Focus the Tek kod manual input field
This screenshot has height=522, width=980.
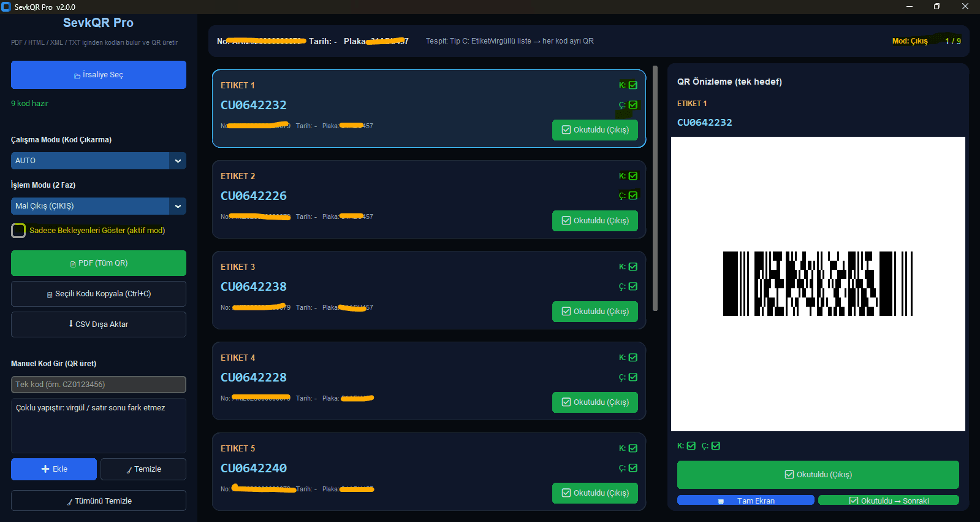(x=99, y=385)
